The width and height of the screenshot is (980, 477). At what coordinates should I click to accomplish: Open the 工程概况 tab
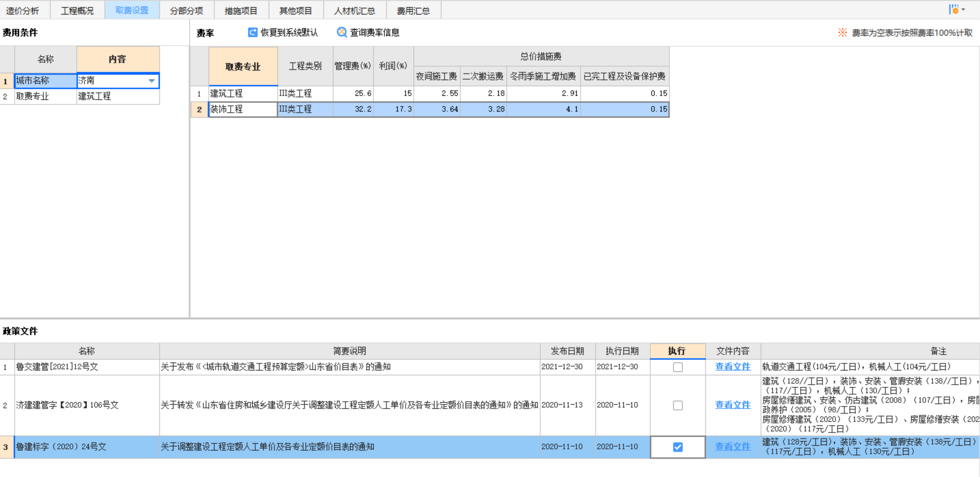77,10
